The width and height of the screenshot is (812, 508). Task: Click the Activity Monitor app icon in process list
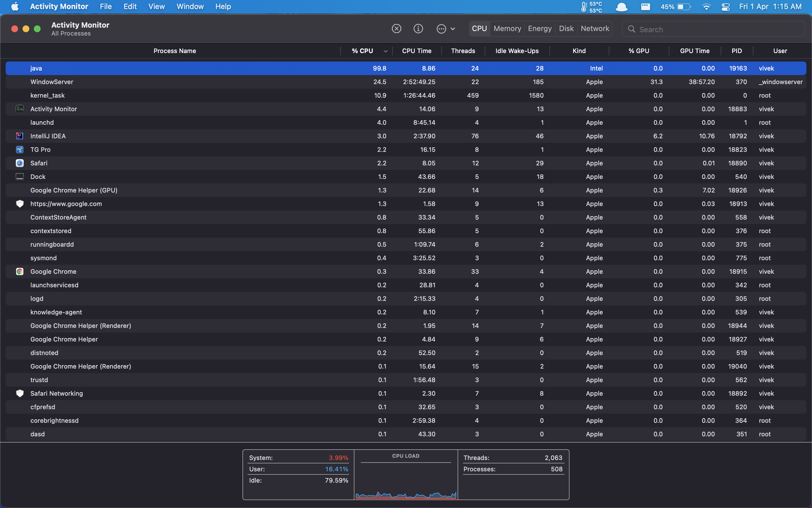20,109
